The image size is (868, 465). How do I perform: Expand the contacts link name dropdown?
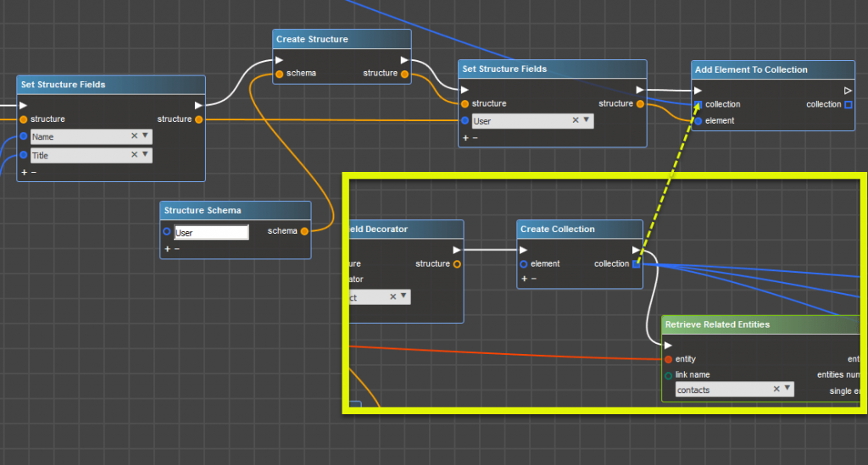point(787,389)
